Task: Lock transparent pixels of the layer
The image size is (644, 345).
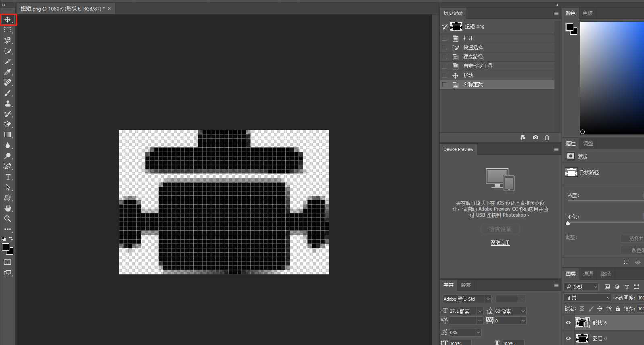Action: pos(582,309)
